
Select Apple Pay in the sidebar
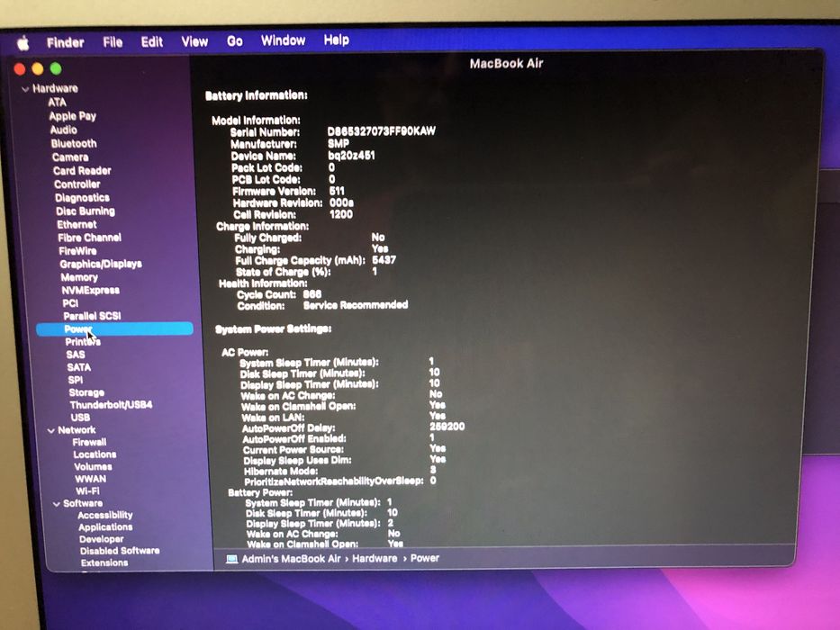pyautogui.click(x=72, y=116)
